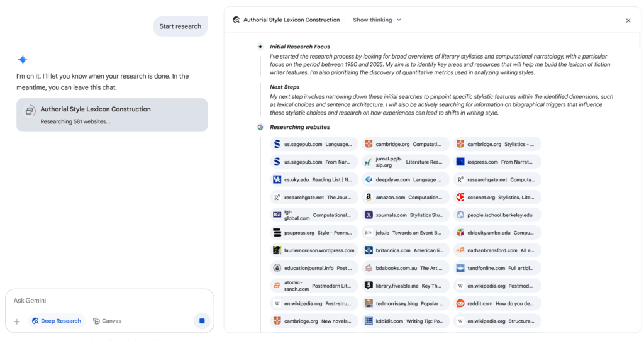Click the Ask Gemini input field

[x=109, y=301]
